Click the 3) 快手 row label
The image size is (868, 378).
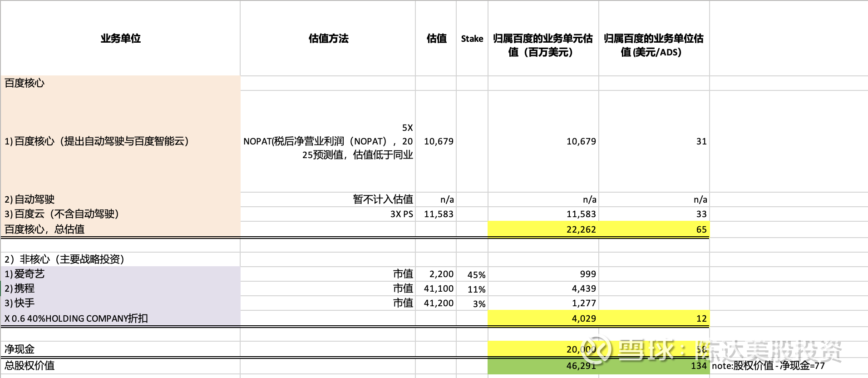pos(120,303)
